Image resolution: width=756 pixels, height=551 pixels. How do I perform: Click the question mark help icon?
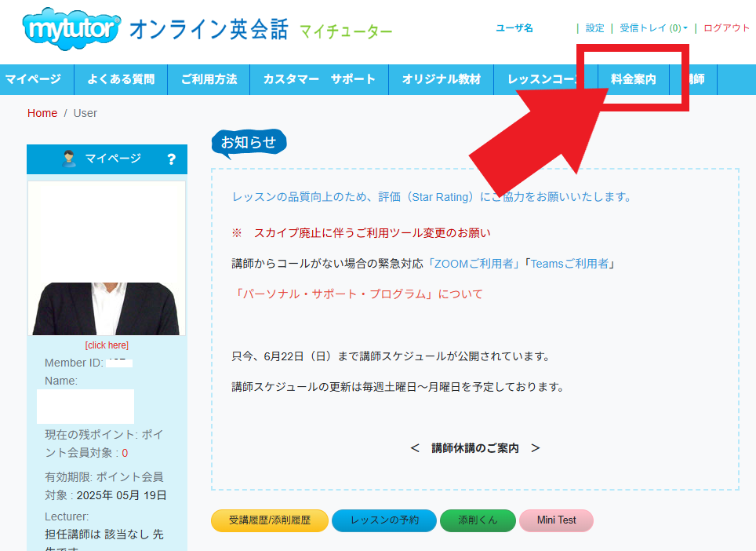(x=172, y=159)
